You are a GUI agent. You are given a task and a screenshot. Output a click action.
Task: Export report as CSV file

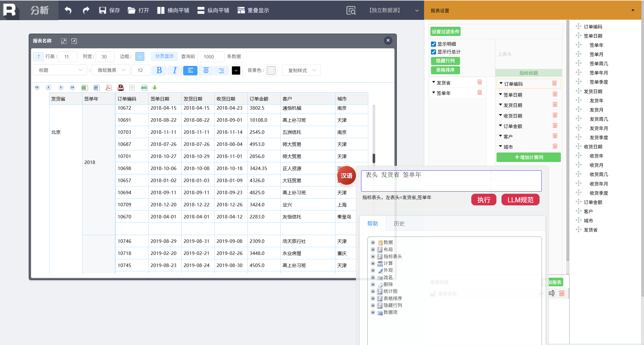pos(144,87)
